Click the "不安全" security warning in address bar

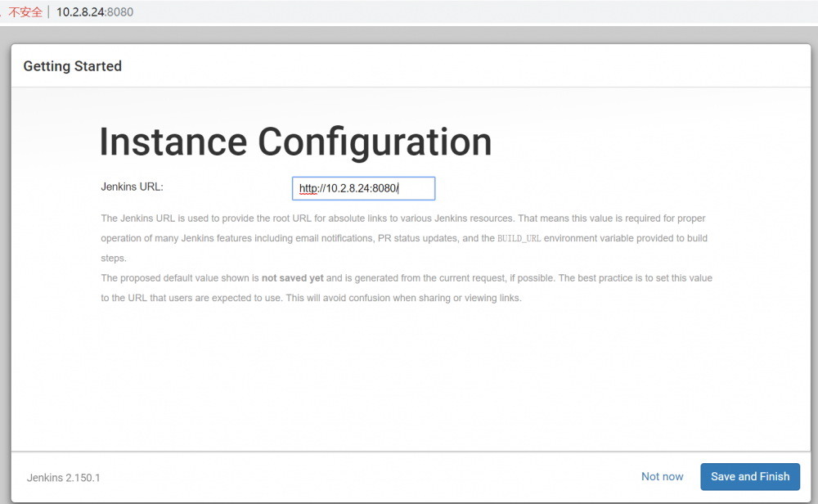pyautogui.click(x=25, y=11)
